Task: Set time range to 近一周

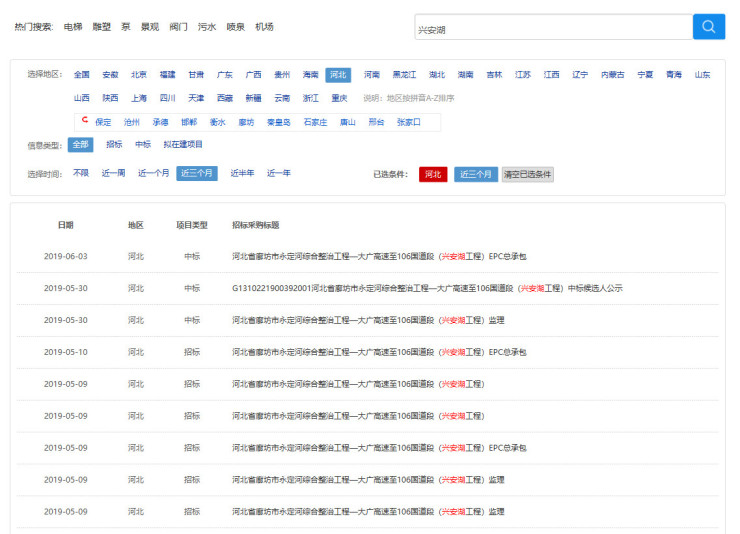Action: (x=113, y=173)
